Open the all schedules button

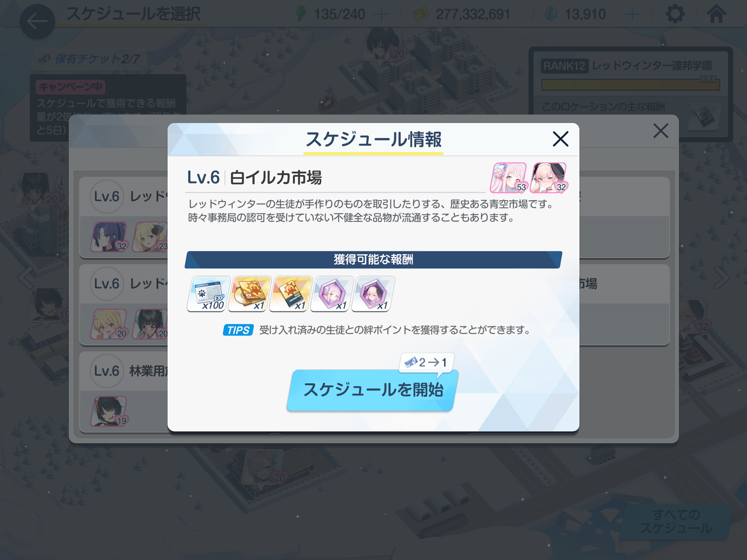point(676,522)
